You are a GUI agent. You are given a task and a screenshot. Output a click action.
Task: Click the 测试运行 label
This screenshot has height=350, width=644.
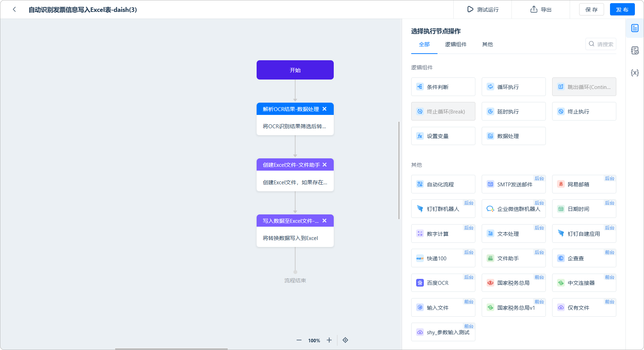pyautogui.click(x=488, y=10)
